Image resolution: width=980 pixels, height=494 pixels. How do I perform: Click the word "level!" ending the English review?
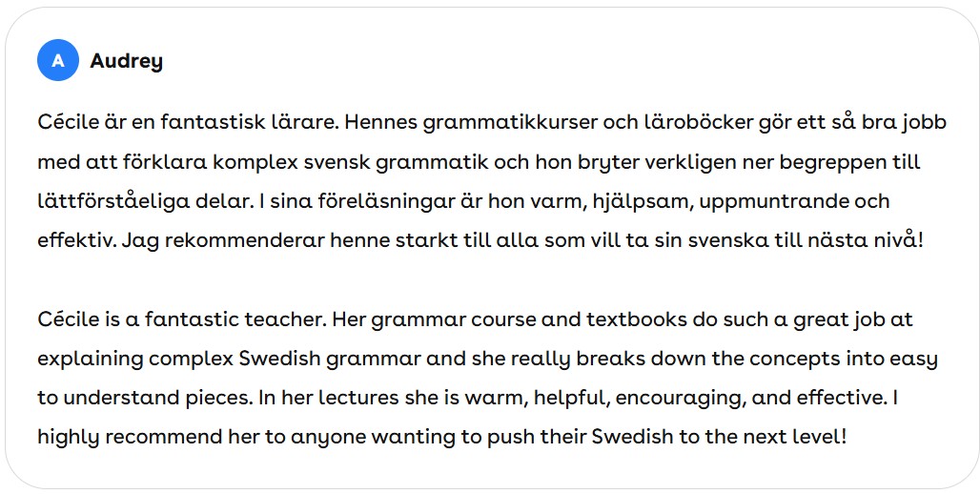(x=814, y=437)
